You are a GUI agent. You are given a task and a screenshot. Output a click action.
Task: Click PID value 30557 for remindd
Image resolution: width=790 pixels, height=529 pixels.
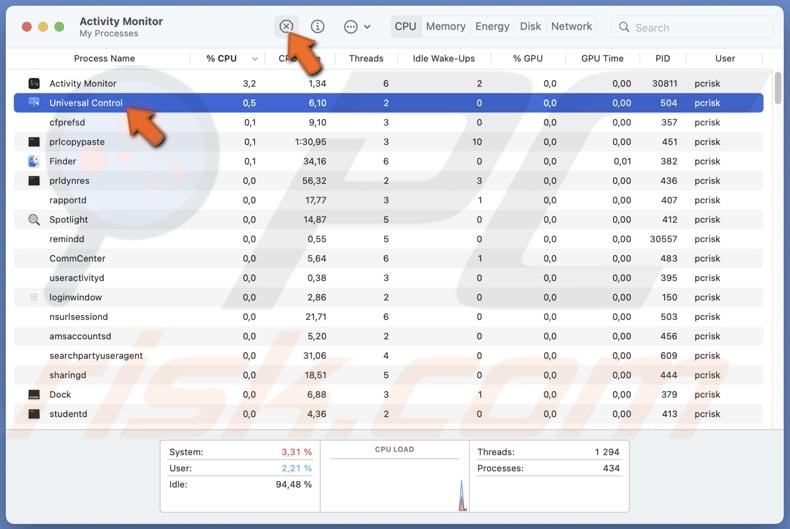coord(664,239)
